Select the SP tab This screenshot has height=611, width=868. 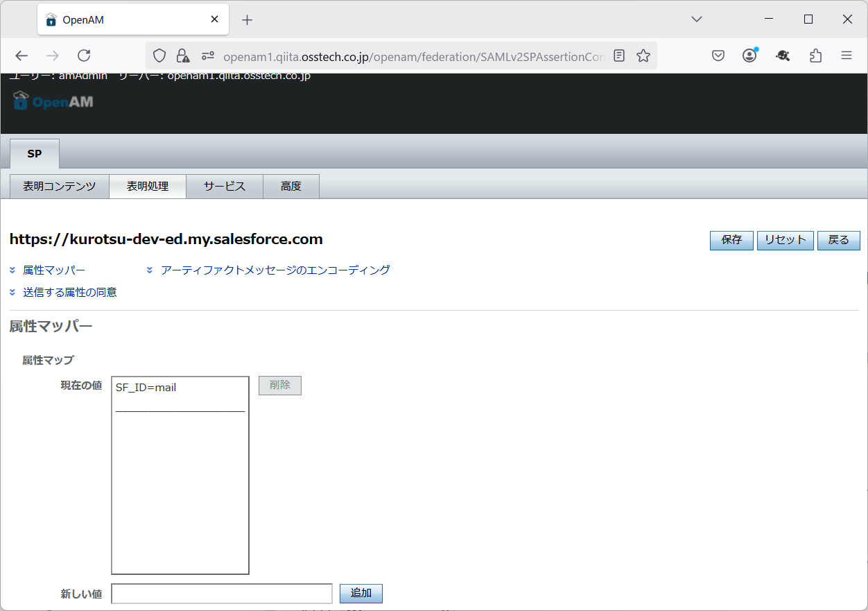(35, 154)
